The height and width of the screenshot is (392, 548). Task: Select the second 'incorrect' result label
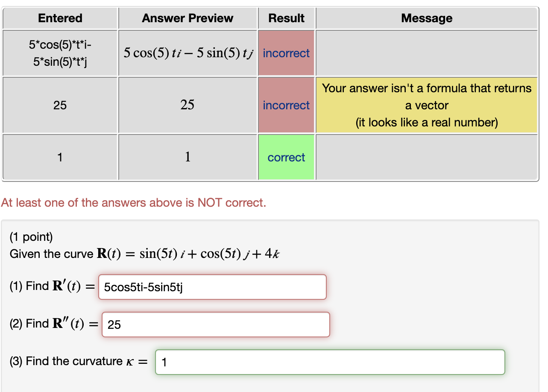[286, 105]
